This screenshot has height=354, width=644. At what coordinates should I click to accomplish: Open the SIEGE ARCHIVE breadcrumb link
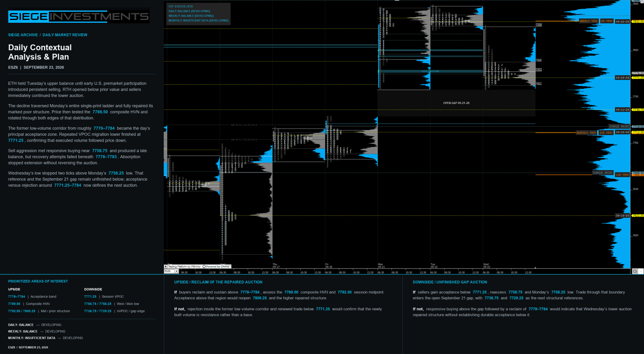(23, 35)
